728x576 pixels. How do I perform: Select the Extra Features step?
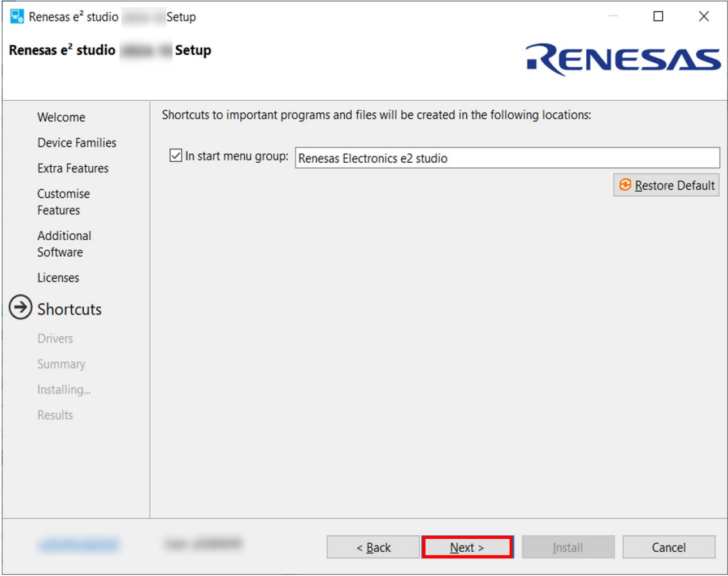click(73, 168)
